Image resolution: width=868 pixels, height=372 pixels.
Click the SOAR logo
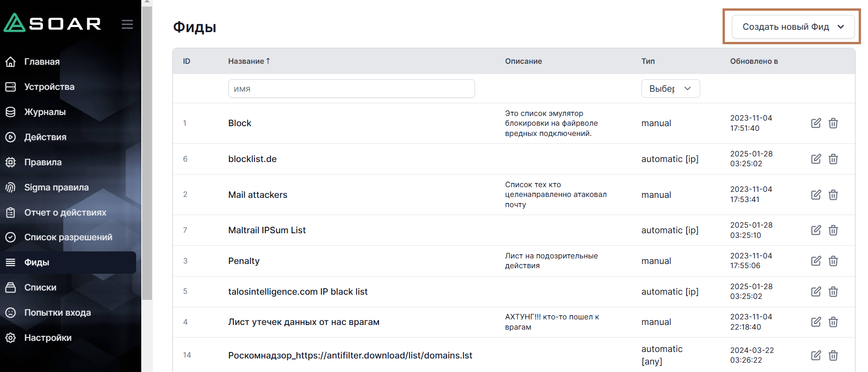[x=52, y=23]
